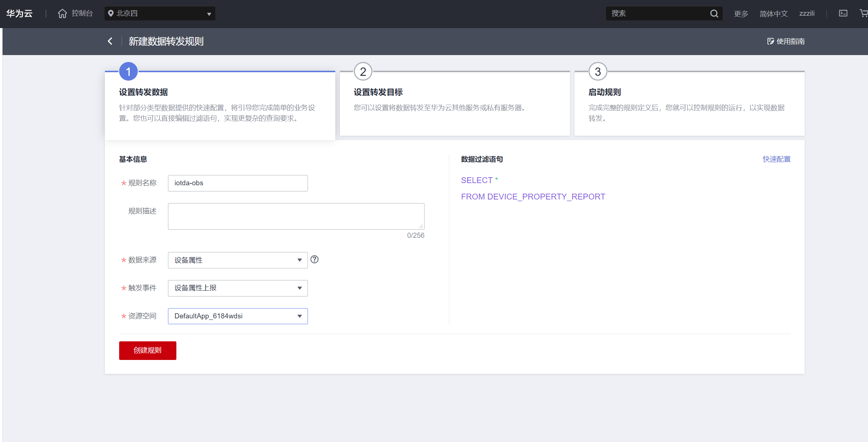Screen dimensions: 868x442
Task: Open the cloud shell terminal icon
Action: tap(843, 13)
